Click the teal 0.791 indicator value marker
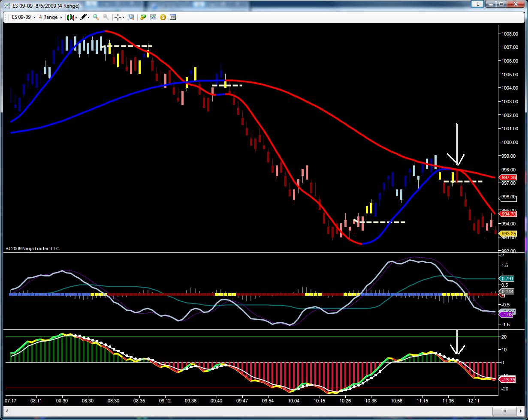 coord(507,279)
